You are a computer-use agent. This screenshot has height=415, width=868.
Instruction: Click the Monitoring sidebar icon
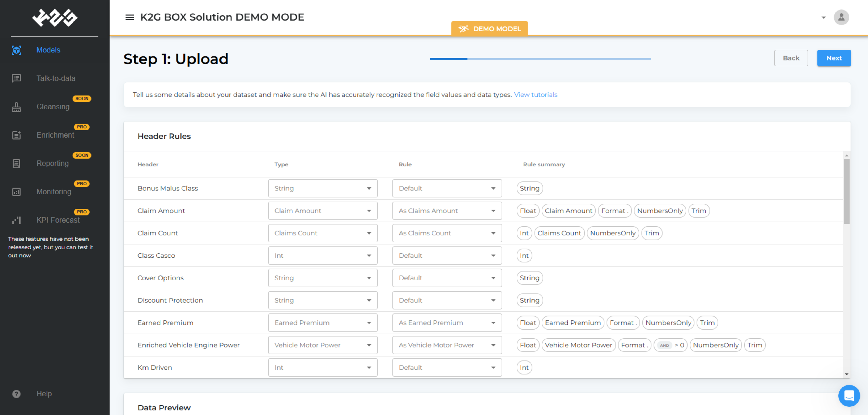pyautogui.click(x=16, y=192)
